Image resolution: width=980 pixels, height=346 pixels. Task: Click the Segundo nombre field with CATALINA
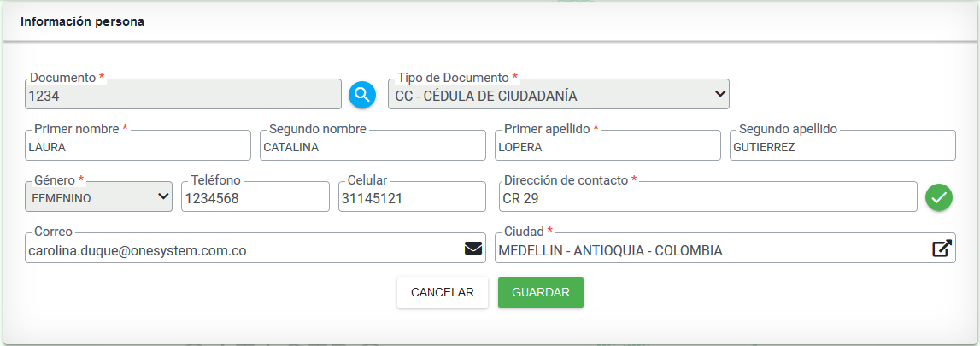(373, 145)
